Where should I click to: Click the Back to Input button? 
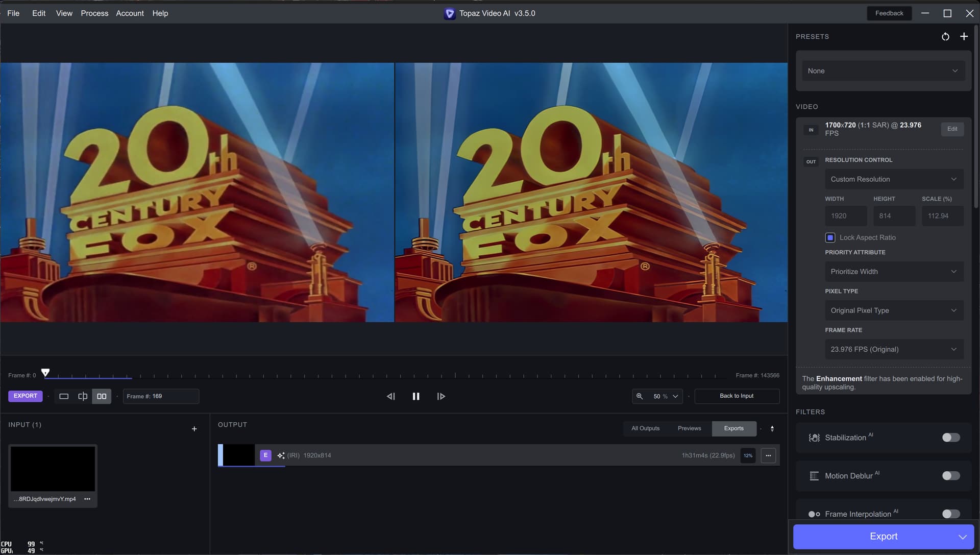tap(737, 396)
